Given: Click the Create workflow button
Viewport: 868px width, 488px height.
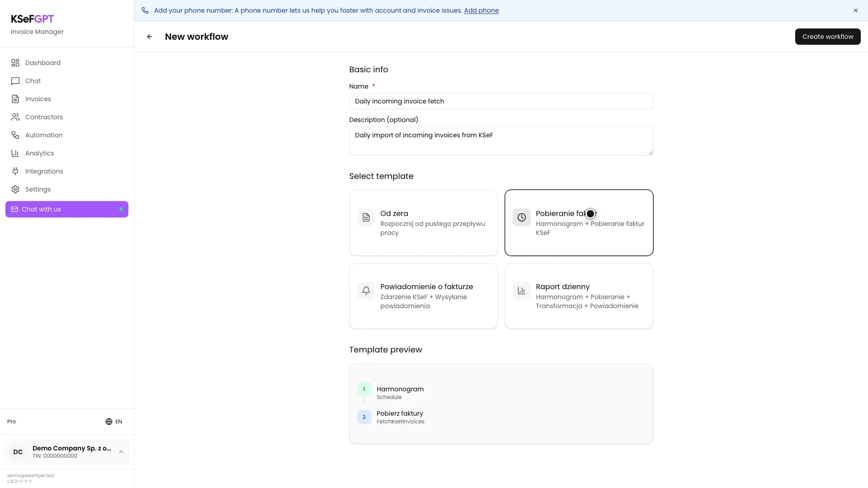Looking at the screenshot, I should pyautogui.click(x=828, y=37).
